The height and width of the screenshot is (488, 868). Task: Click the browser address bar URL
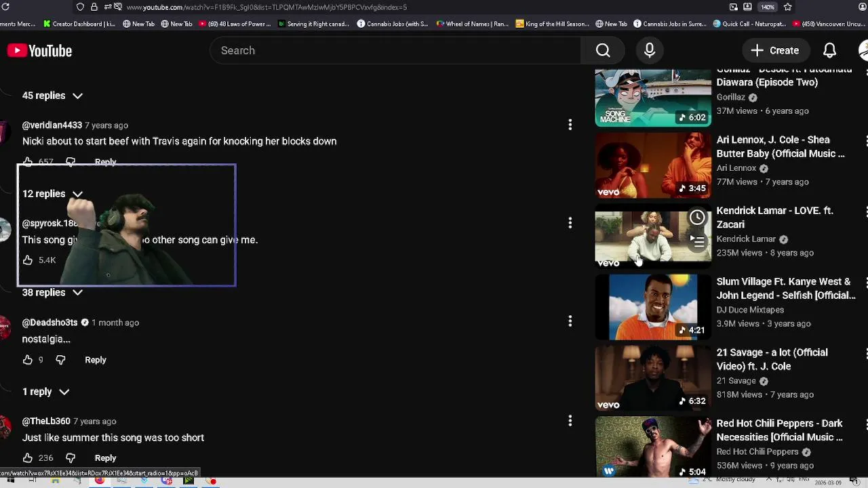(x=267, y=7)
